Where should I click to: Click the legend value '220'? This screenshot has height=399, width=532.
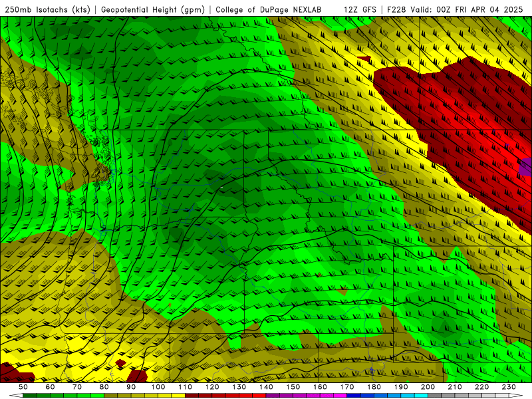click(481, 387)
